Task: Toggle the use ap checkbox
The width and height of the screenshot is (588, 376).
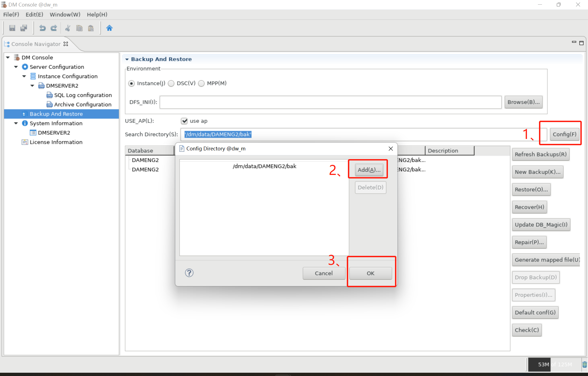Action: 184,121
